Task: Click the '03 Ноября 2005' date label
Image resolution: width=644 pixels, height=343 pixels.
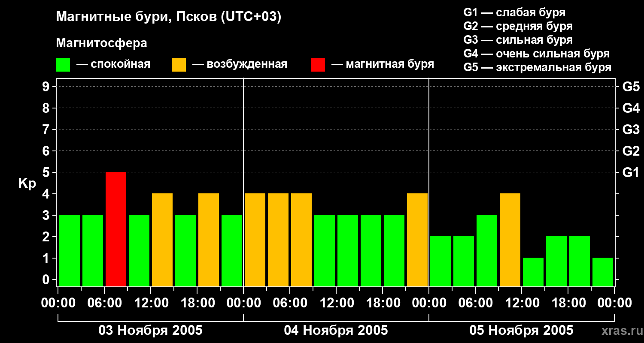Action: (x=150, y=331)
